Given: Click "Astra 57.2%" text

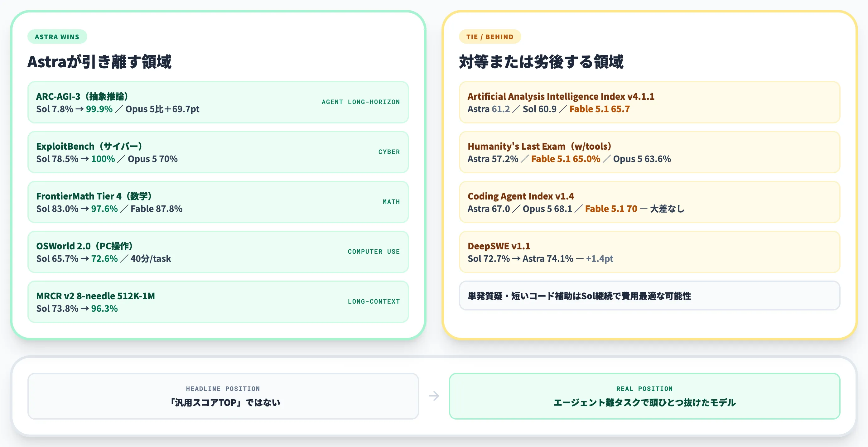Looking at the screenshot, I should [x=493, y=159].
